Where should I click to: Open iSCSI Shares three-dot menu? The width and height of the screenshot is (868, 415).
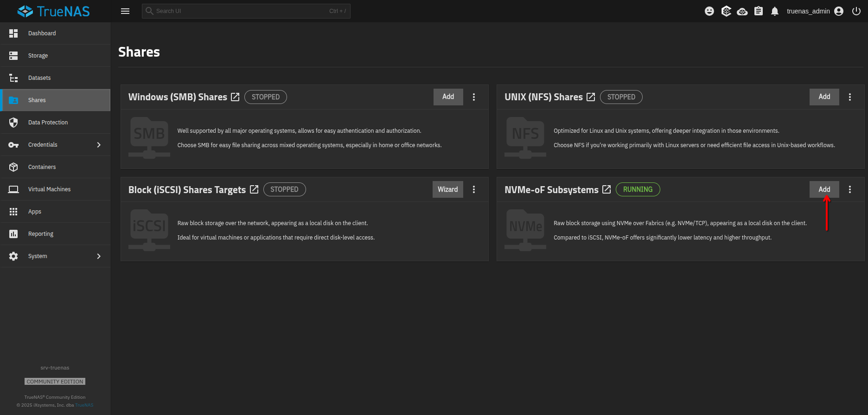474,189
